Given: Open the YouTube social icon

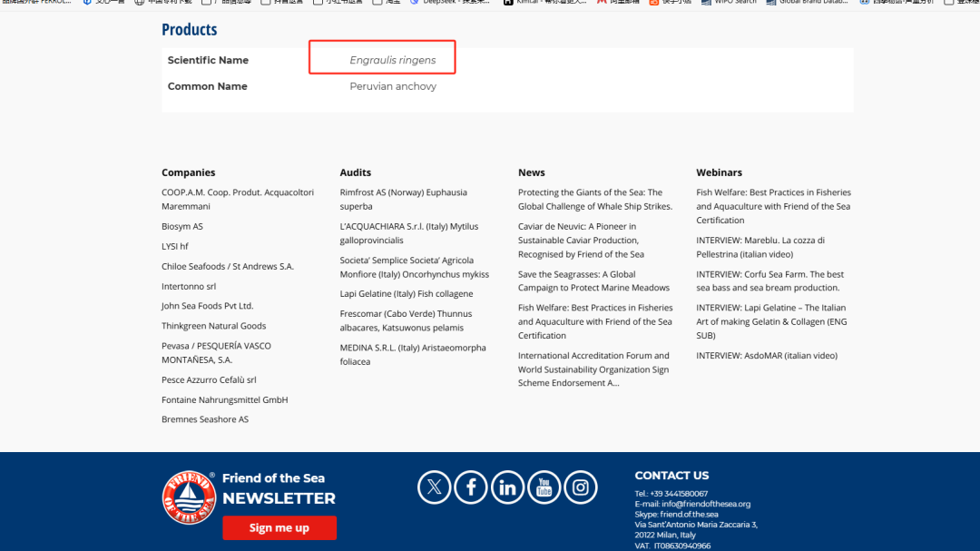Looking at the screenshot, I should tap(544, 487).
